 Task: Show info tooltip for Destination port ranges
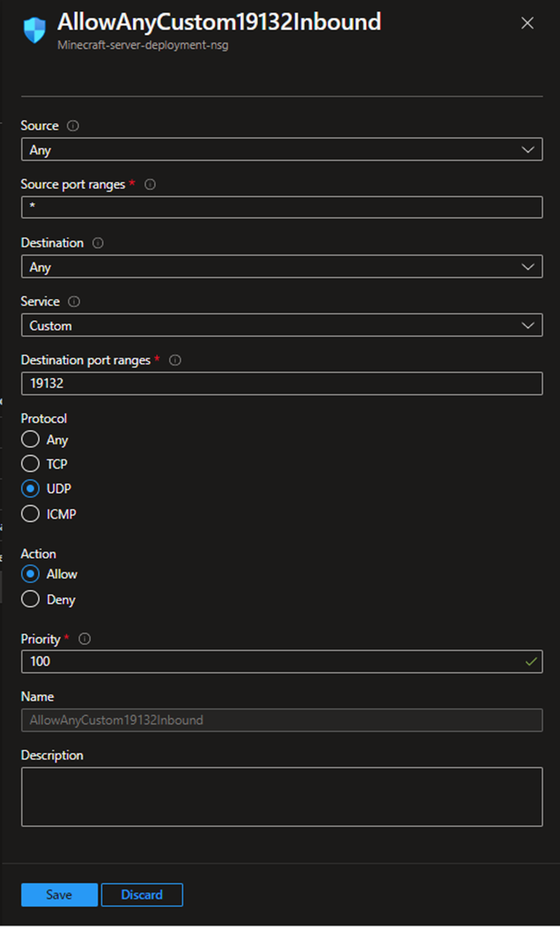175,361
